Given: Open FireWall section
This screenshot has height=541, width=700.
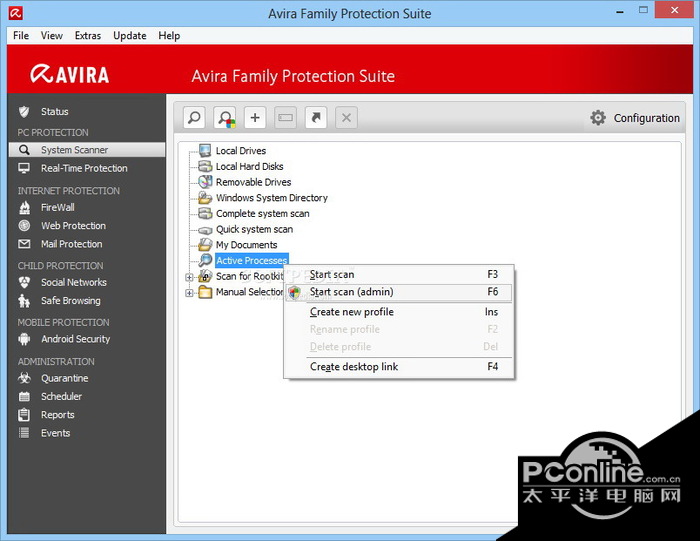Looking at the screenshot, I should pos(58,208).
